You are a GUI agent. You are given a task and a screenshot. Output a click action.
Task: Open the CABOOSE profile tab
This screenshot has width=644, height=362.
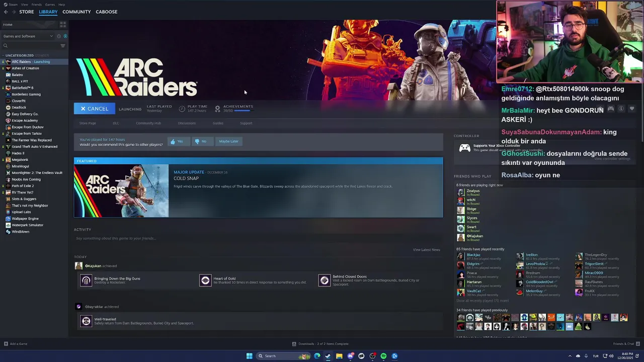tap(107, 12)
